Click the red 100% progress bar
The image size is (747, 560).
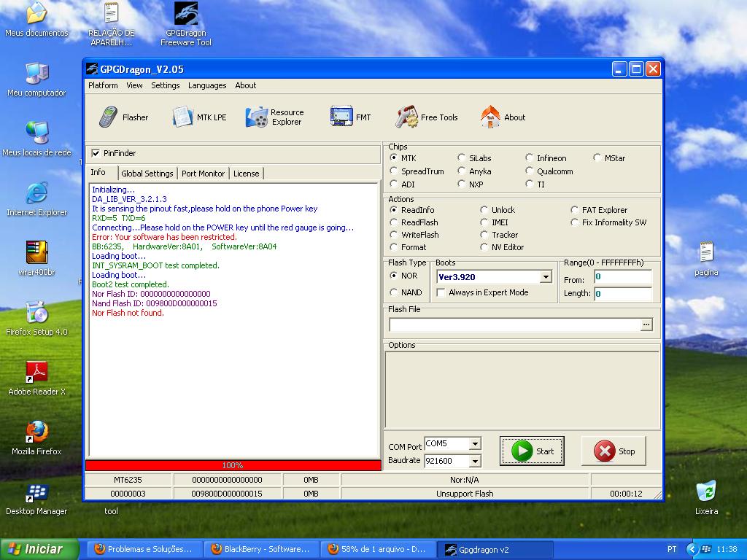pos(233,465)
